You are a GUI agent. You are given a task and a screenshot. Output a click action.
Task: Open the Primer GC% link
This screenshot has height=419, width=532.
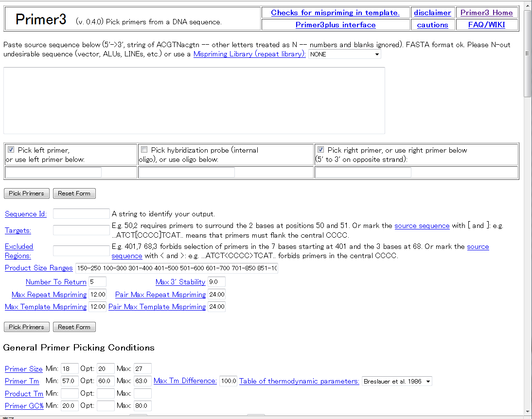tap(24, 406)
